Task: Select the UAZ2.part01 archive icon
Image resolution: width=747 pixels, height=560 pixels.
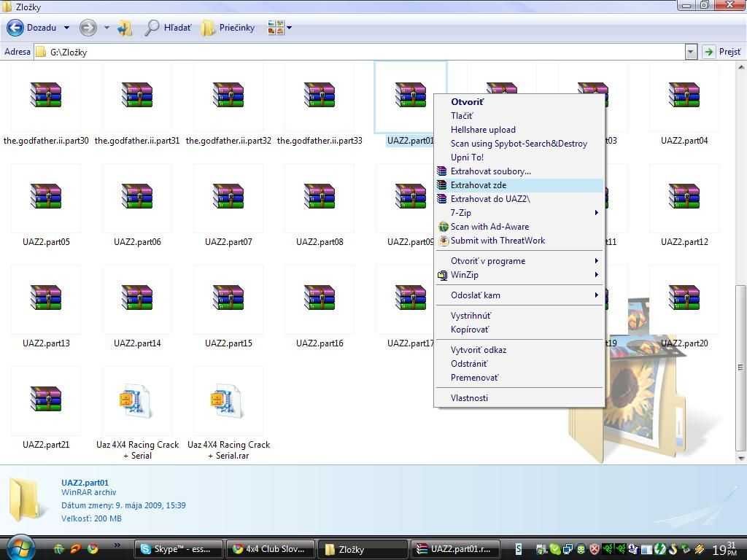Action: pos(411,95)
